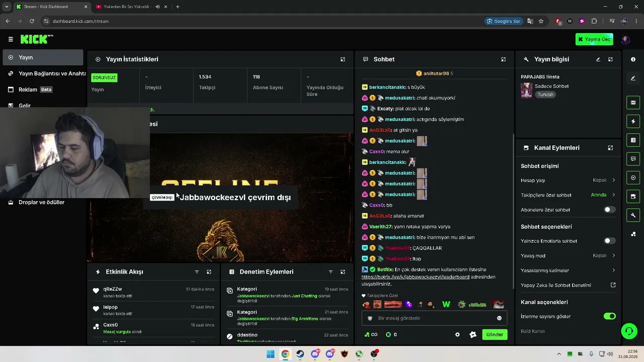Click the green W emote
This screenshot has width=644, height=362.
coord(446,304)
